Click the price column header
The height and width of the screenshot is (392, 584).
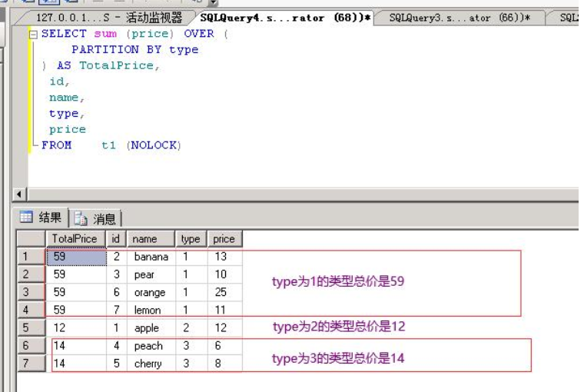point(224,238)
